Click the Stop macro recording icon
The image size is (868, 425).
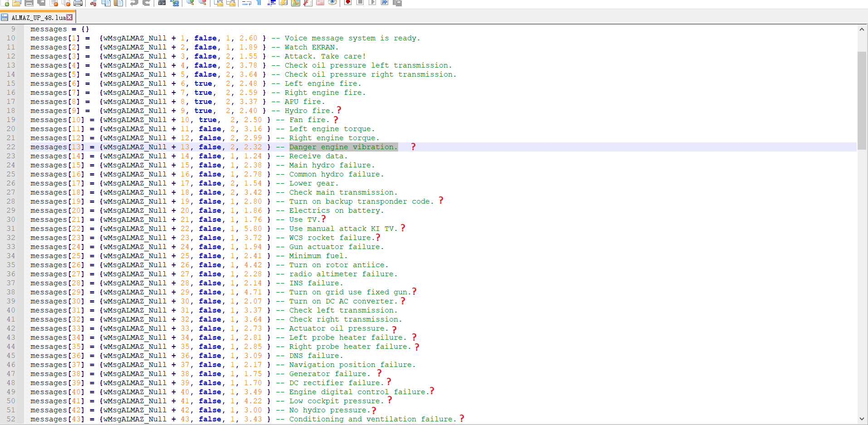360,3
